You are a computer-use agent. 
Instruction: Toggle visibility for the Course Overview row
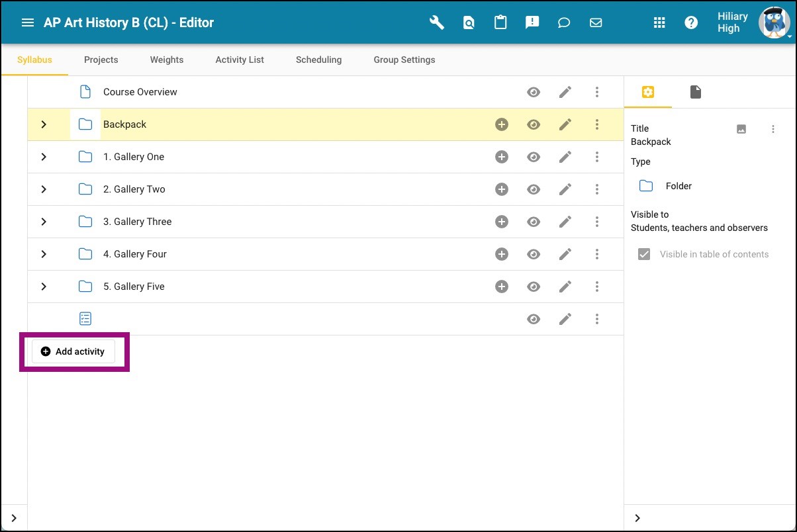point(534,92)
